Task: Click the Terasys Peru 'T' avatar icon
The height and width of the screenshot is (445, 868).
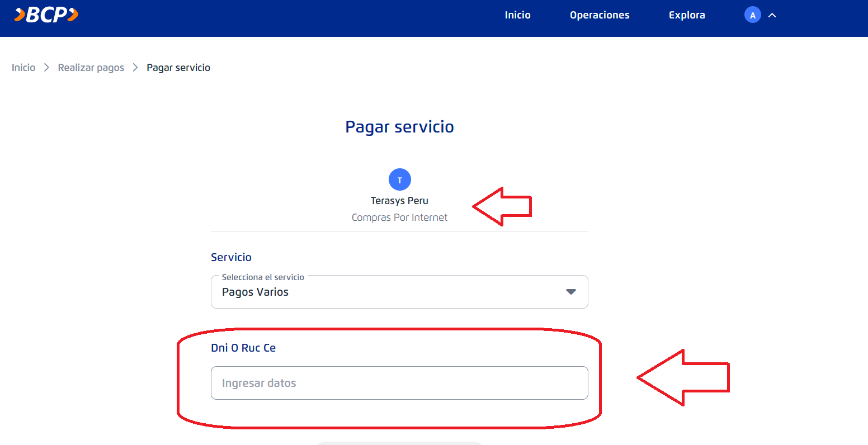Action: [400, 180]
